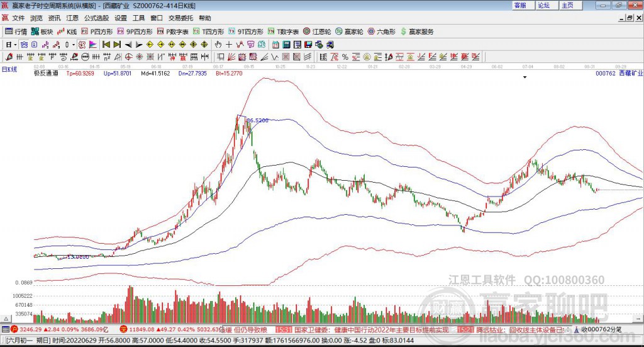Click the 11849.08 index status entry
644x347 pixels.
pyautogui.click(x=170, y=329)
